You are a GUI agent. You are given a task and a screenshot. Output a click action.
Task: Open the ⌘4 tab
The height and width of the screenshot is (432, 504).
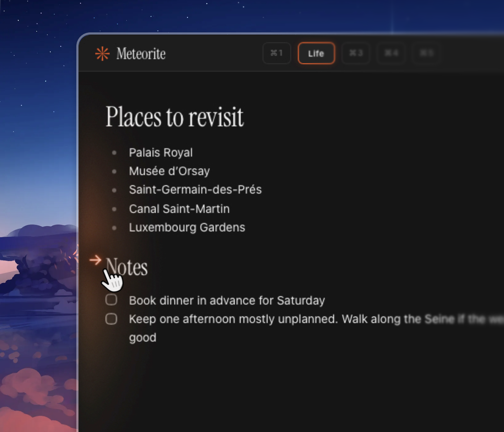(391, 53)
